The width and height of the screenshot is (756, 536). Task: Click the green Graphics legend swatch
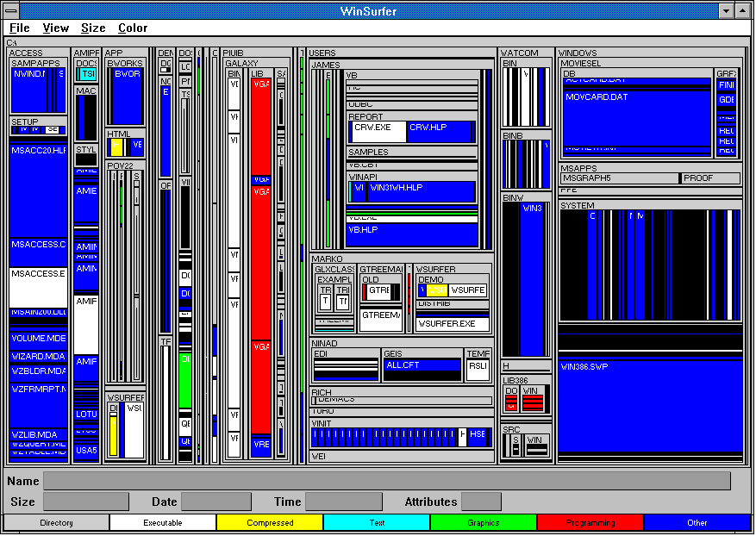click(x=484, y=522)
